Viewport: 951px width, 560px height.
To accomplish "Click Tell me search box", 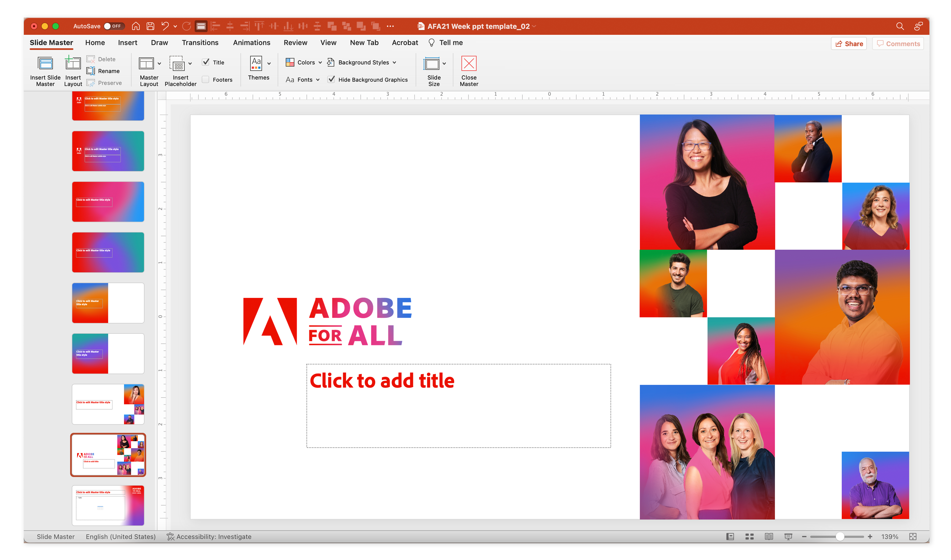I will pyautogui.click(x=446, y=43).
